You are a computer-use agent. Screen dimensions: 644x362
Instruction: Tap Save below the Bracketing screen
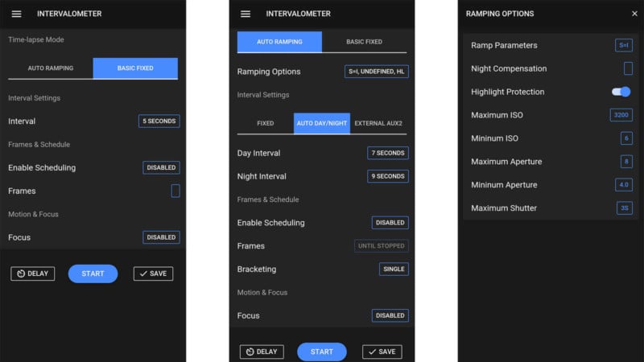tap(382, 352)
